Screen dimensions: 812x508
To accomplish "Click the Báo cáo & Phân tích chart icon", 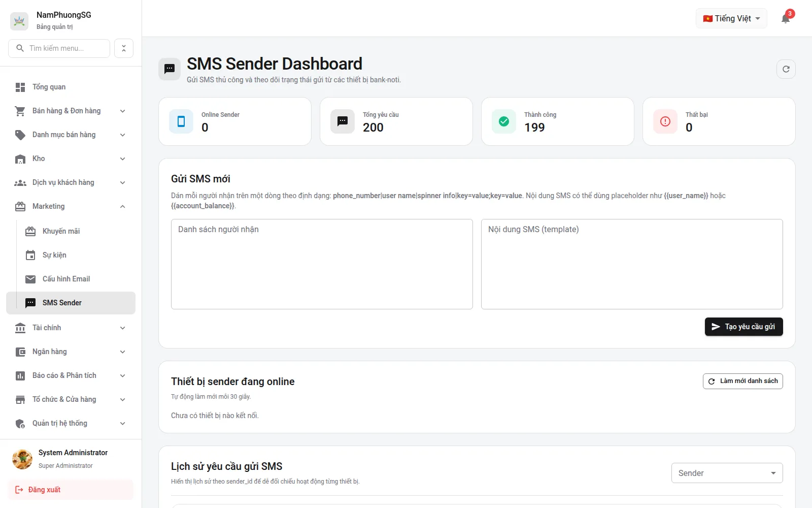I will 20,376.
